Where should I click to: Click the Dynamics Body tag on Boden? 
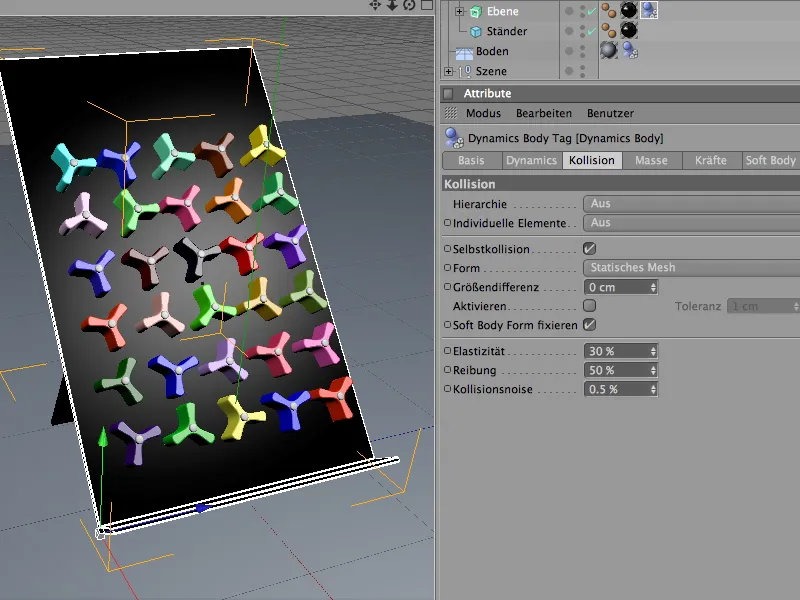tap(628, 51)
